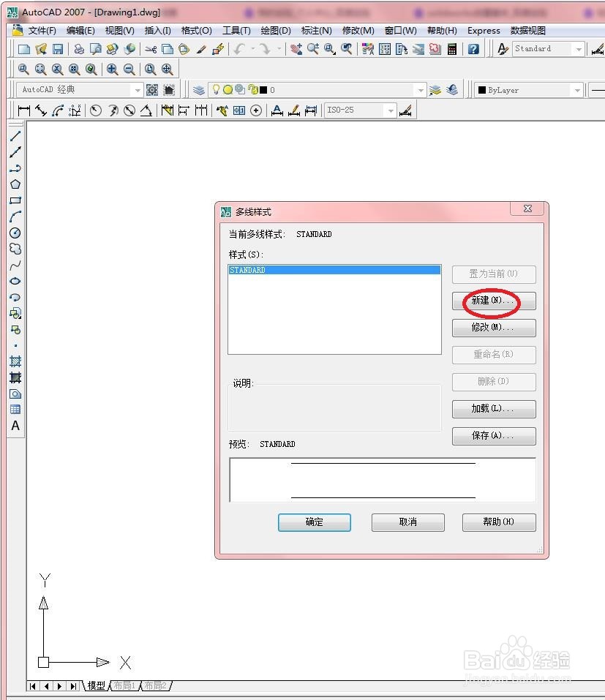Click the black layer 0 color square

263,90
